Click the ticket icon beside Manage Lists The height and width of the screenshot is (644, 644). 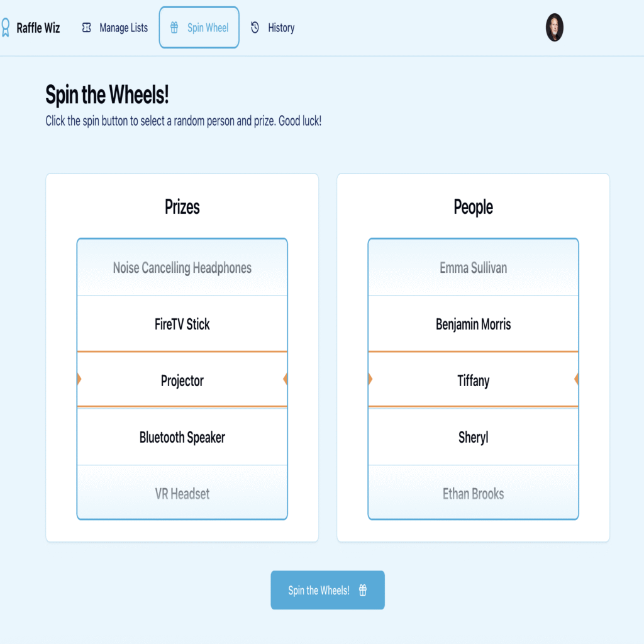point(87,28)
